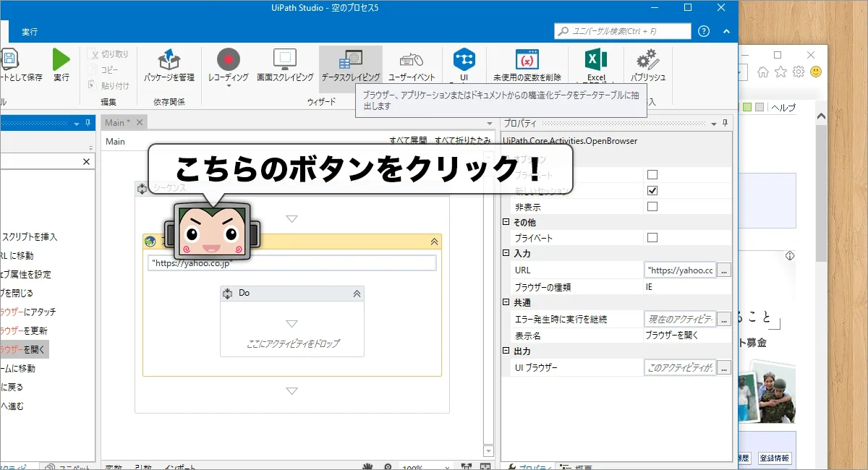Collapse the Do container double-chevron
Screen dimensions: 868x470
(x=357, y=294)
